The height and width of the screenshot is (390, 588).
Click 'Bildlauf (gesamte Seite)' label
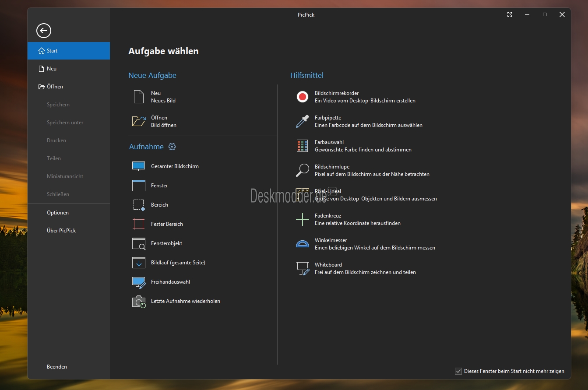(178, 263)
